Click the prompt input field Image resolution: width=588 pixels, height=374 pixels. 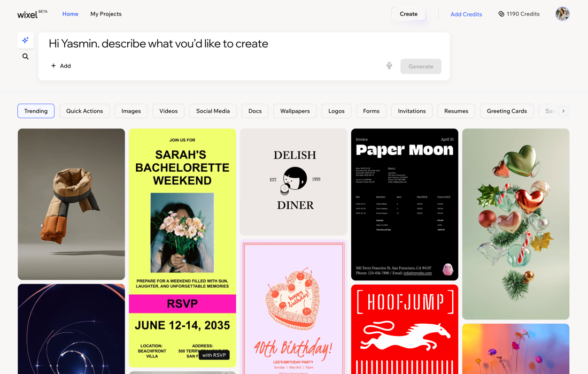pos(214,44)
